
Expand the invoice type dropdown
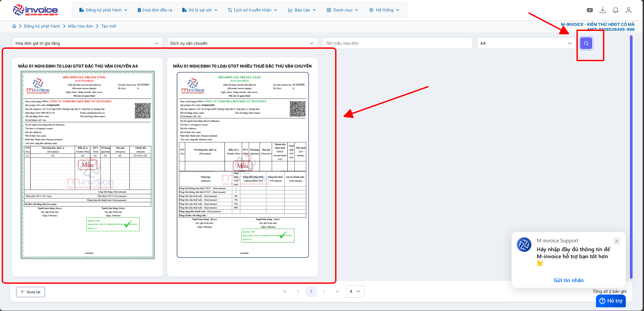point(87,43)
